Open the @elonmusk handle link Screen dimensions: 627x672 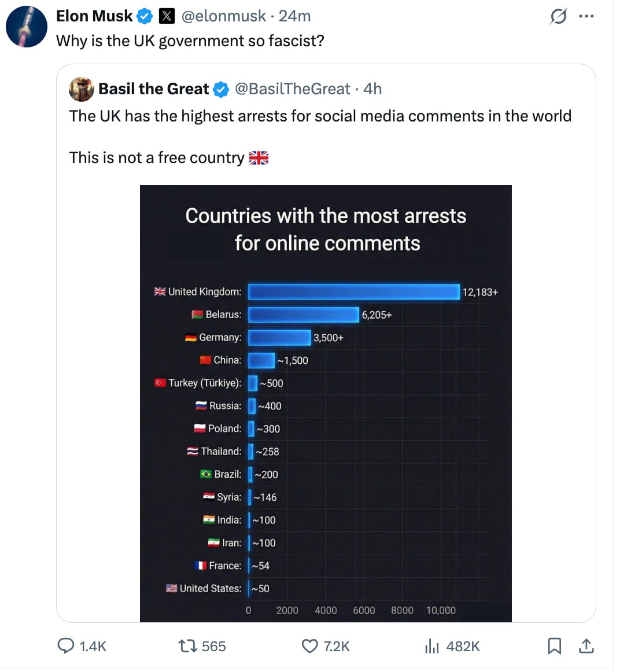pos(224,16)
